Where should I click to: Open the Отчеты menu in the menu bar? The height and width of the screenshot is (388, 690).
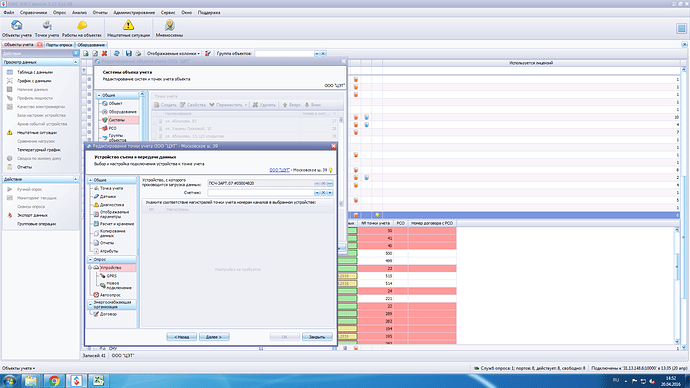[100, 13]
